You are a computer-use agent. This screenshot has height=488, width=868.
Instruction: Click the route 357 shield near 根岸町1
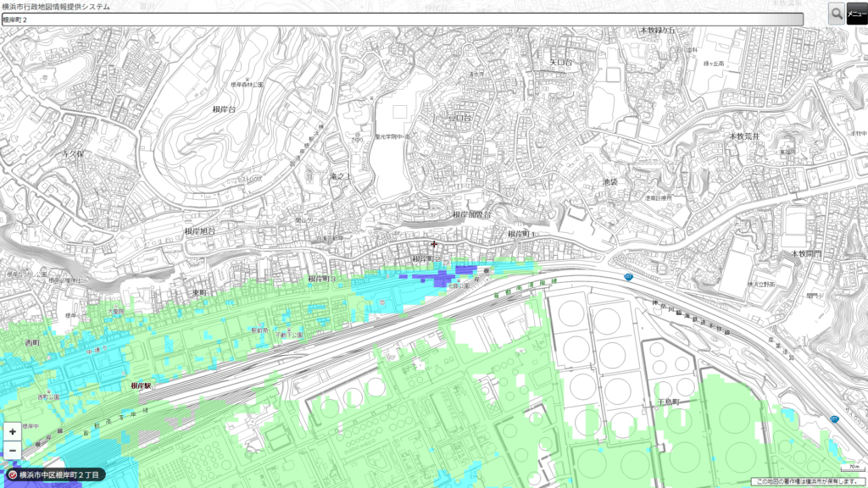(628, 277)
